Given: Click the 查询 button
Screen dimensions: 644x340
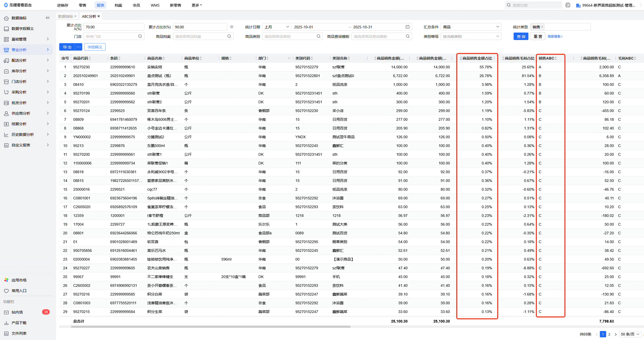Looking at the screenshot, I should (521, 37).
